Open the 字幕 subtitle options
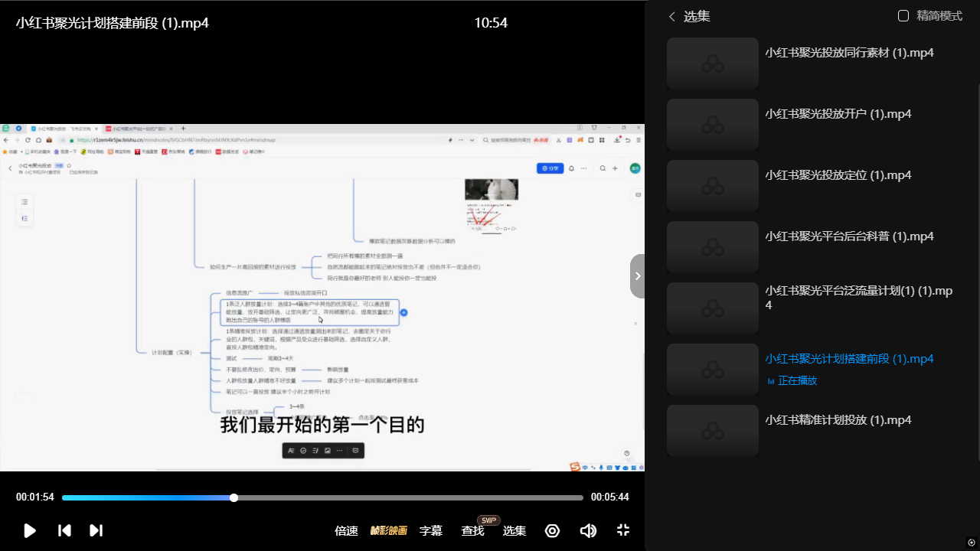Viewport: 980px width, 551px height. [x=431, y=530]
